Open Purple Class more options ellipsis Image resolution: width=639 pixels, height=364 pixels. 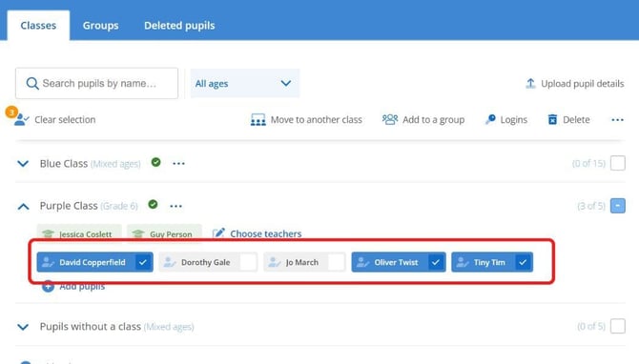[176, 206]
